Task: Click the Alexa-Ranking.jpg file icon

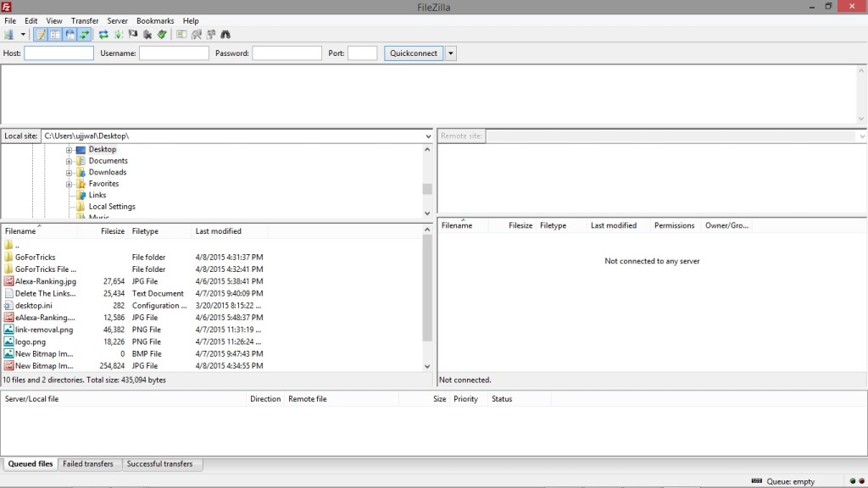Action: (x=8, y=281)
